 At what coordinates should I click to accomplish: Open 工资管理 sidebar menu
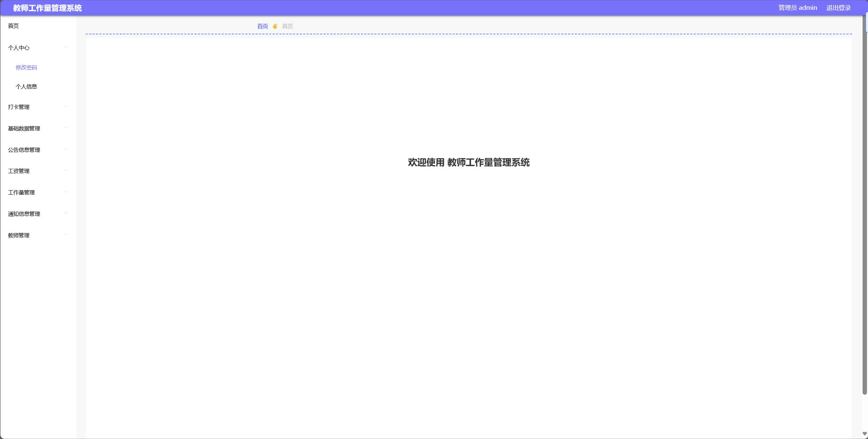click(x=19, y=171)
